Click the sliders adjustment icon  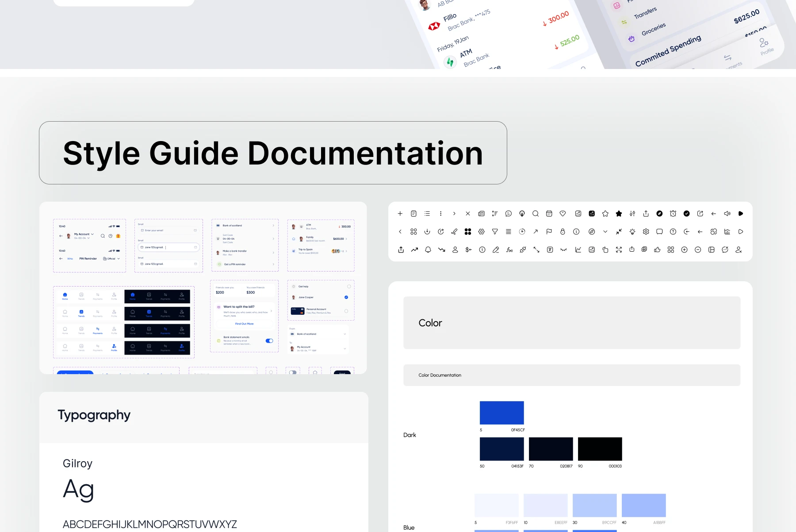point(632,214)
